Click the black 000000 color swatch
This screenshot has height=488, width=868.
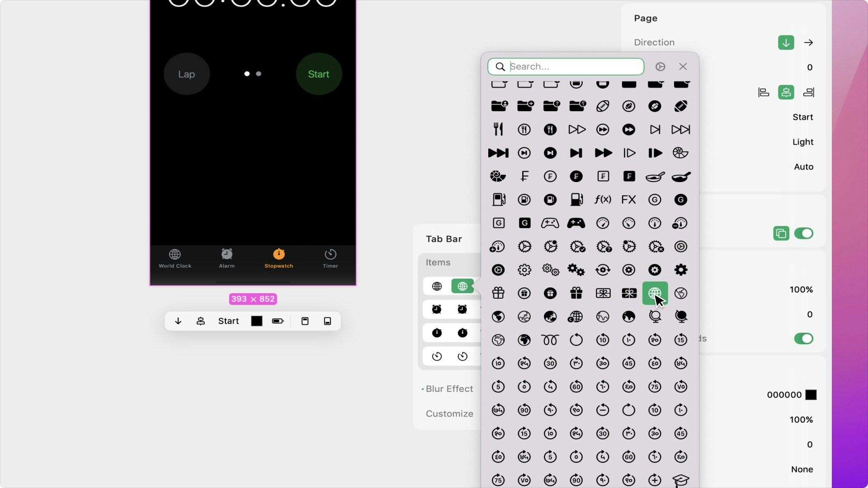pos(811,395)
